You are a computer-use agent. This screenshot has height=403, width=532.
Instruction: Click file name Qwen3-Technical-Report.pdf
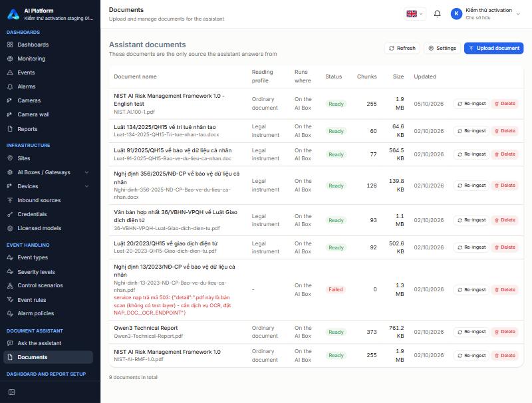[x=148, y=336]
